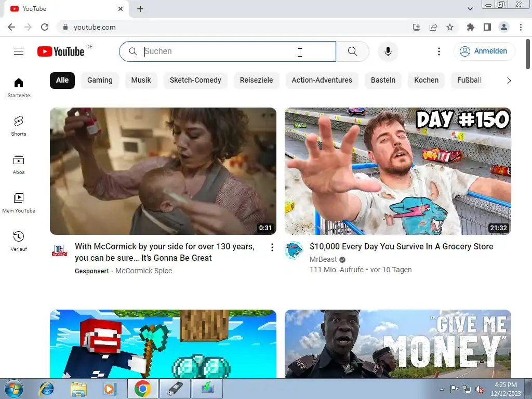Open the Chrome extensions puzzle icon
532x399 pixels.
pos(470,27)
